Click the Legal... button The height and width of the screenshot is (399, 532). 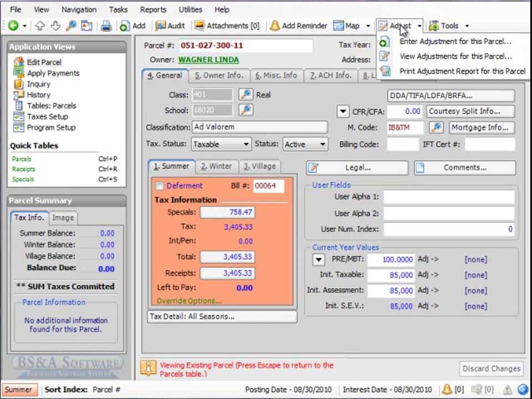pos(357,167)
